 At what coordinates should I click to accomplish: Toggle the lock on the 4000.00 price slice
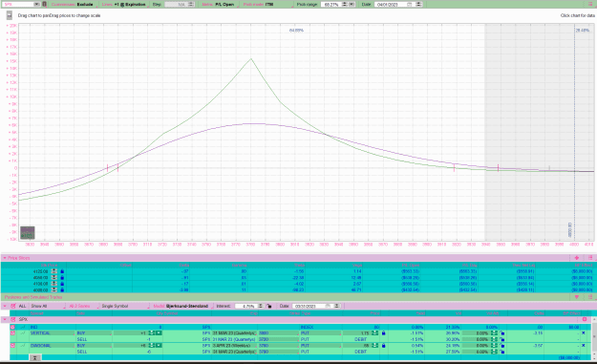tap(62, 289)
